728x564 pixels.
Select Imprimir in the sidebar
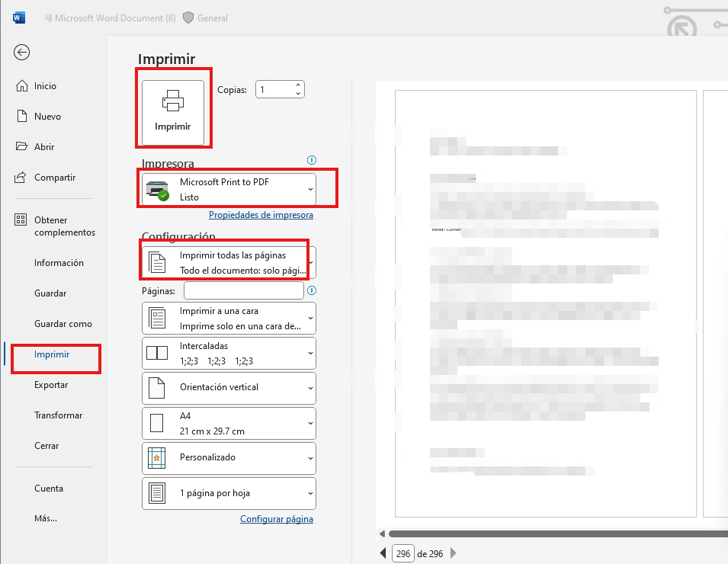pos(52,354)
